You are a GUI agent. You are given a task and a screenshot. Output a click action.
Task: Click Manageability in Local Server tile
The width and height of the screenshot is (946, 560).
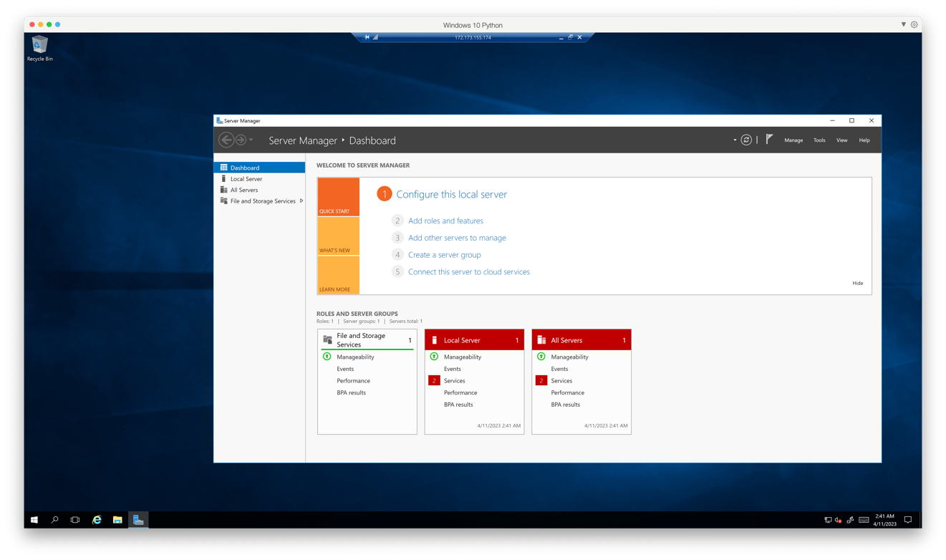pos(462,357)
